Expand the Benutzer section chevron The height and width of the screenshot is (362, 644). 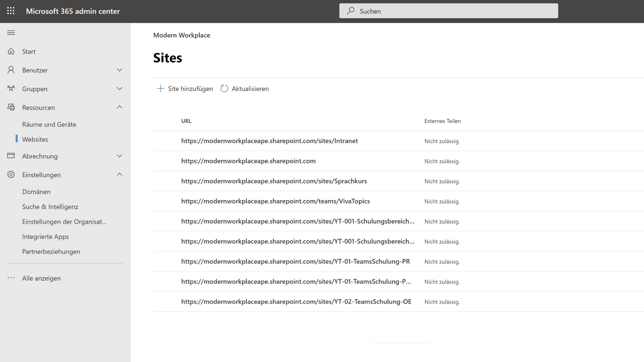[x=119, y=70]
